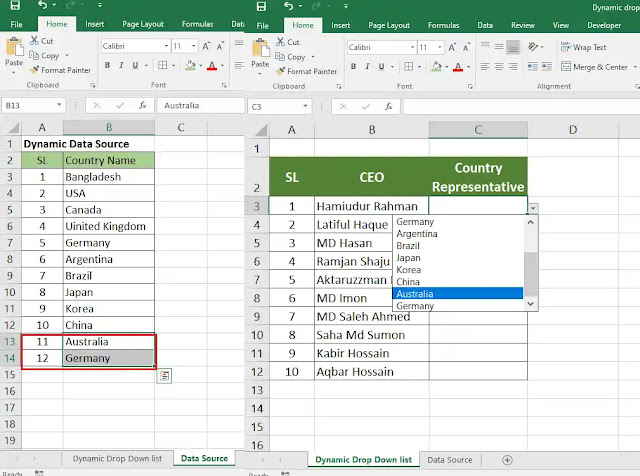Select Australia in dropdown list
The width and height of the screenshot is (640, 476).
(x=458, y=294)
